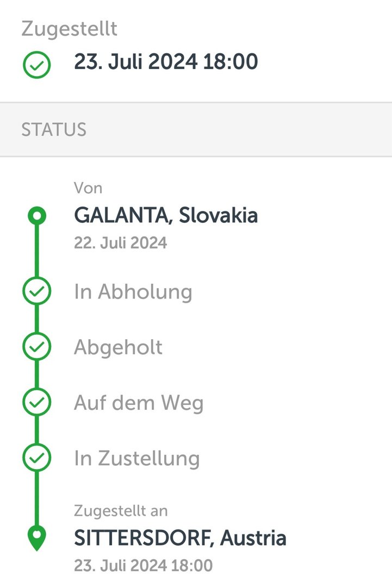Tap the 'Abgeholt' status step
392x587 pixels.
(x=118, y=347)
